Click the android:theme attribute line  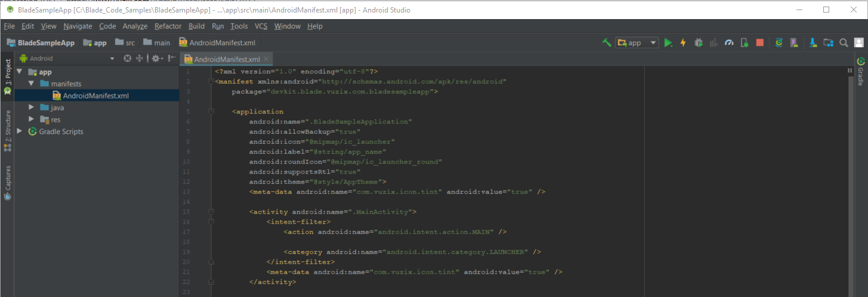[x=318, y=182]
